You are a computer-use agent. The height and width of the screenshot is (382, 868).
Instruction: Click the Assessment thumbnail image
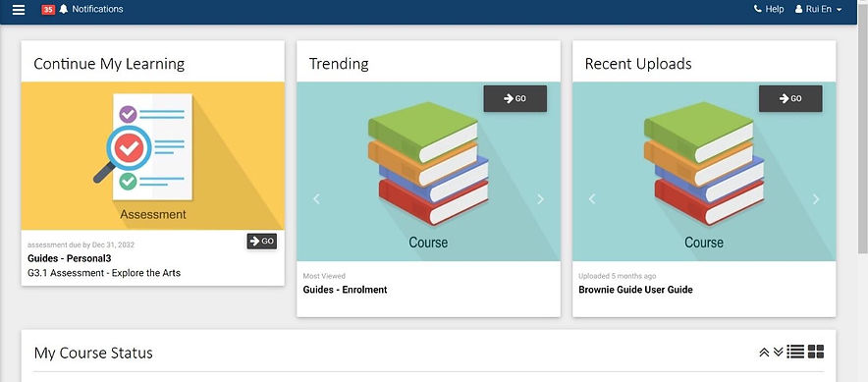[153, 156]
